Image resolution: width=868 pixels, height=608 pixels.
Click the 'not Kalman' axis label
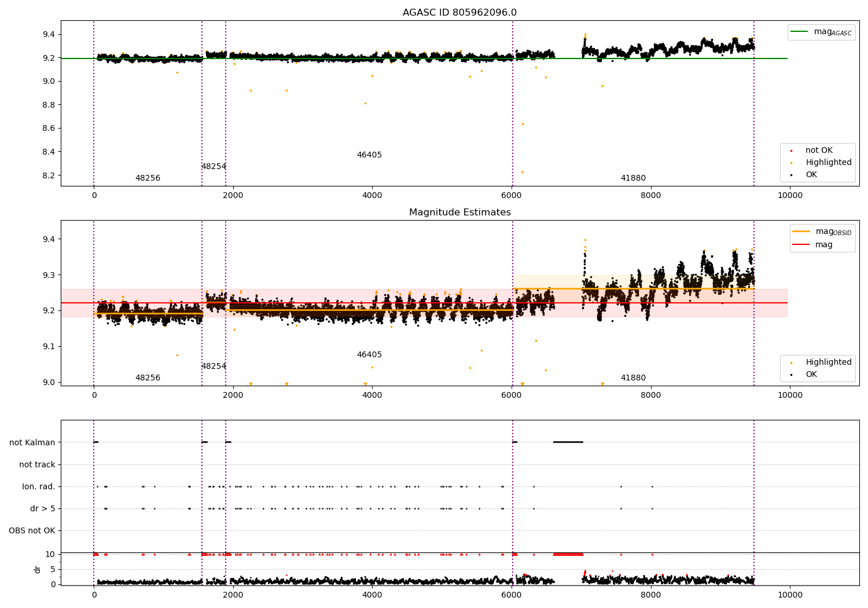[32, 442]
